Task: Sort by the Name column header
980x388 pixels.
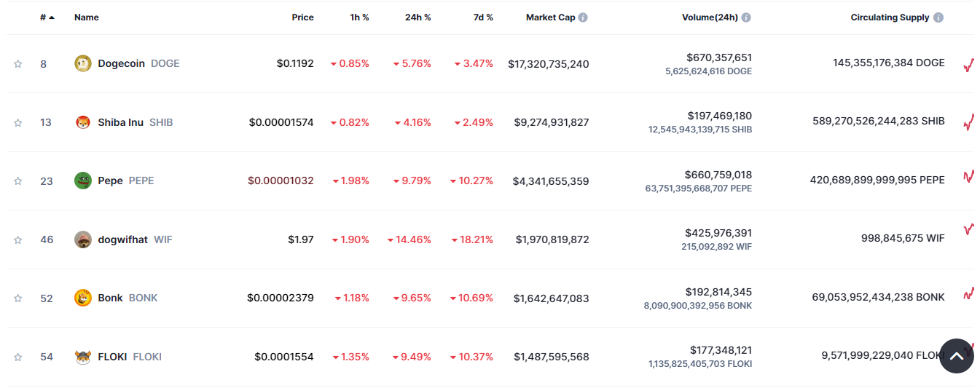Action: coord(87,17)
